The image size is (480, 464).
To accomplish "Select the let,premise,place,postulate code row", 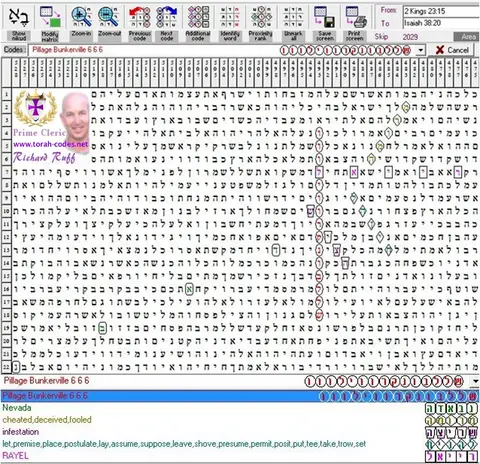I will point(240,444).
